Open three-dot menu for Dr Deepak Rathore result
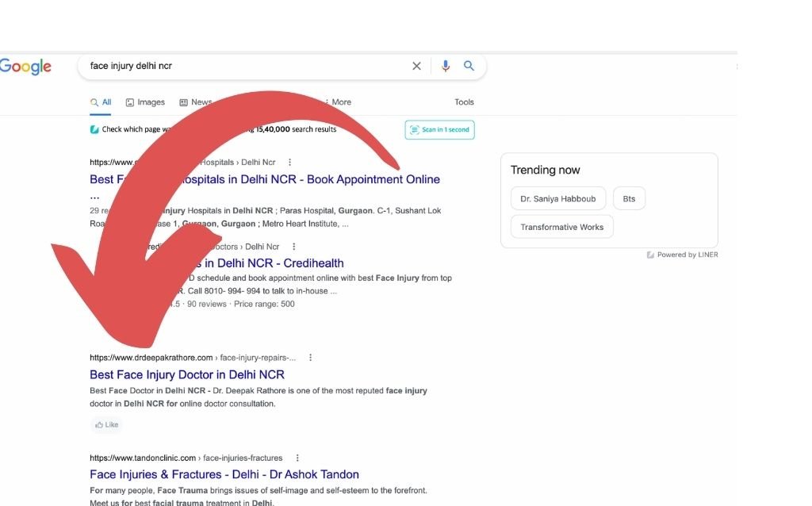Screen dimensions: 812x506 tap(310, 358)
